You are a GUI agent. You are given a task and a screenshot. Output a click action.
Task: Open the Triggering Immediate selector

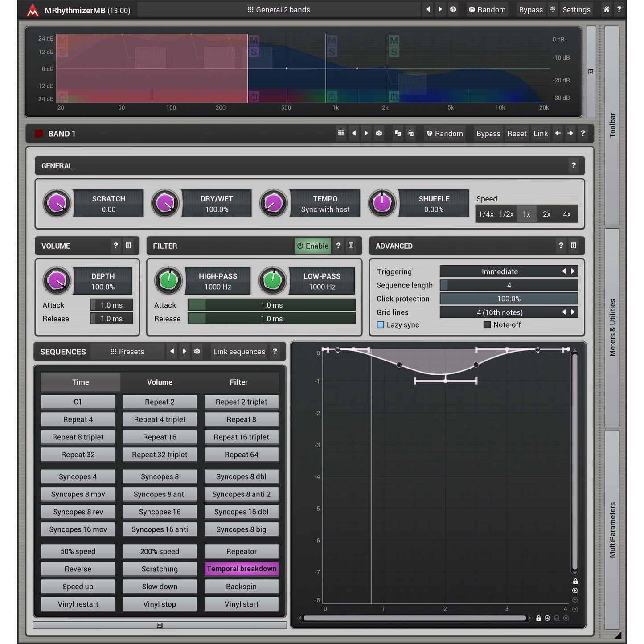[500, 271]
